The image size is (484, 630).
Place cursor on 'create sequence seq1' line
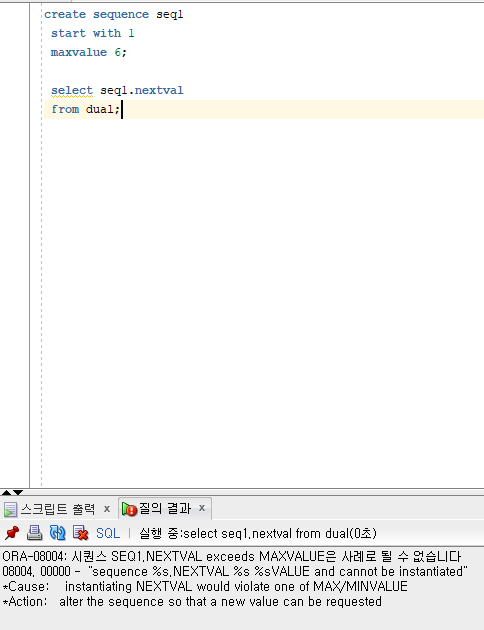[114, 14]
